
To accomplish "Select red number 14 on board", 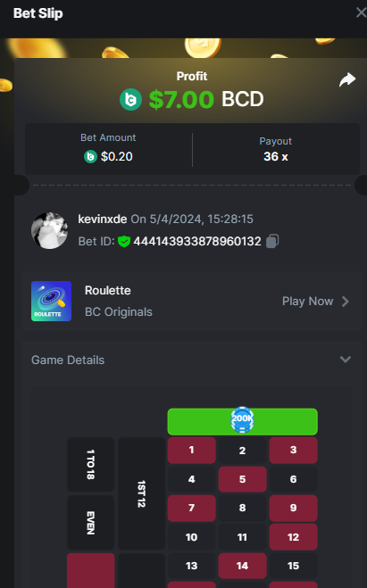I will pyautogui.click(x=242, y=566).
